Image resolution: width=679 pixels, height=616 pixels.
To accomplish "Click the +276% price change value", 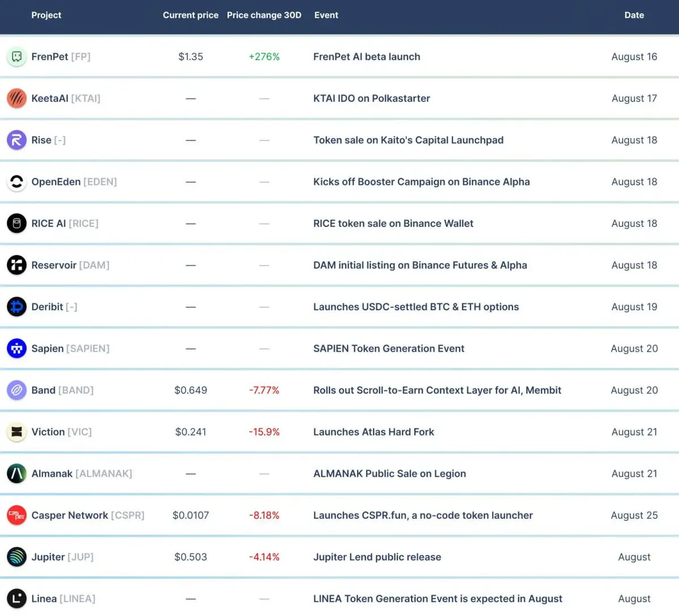I will [x=264, y=57].
